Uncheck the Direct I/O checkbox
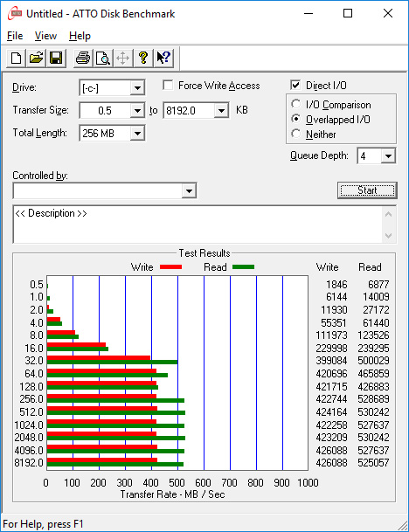The width and height of the screenshot is (409, 532). click(295, 85)
